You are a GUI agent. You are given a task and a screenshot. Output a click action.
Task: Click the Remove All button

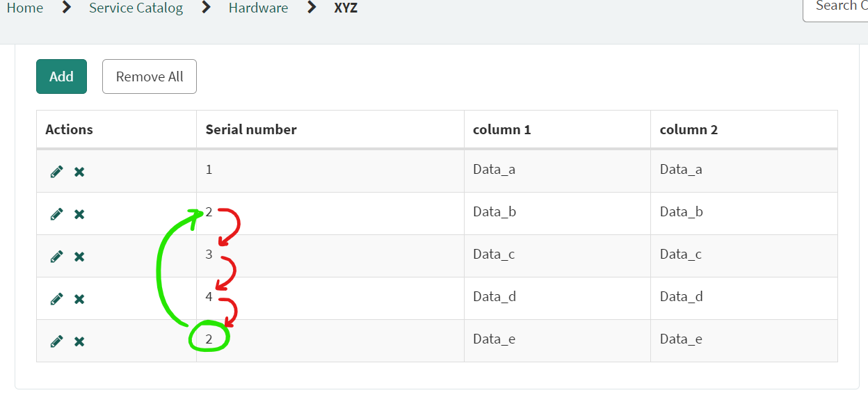click(x=150, y=76)
